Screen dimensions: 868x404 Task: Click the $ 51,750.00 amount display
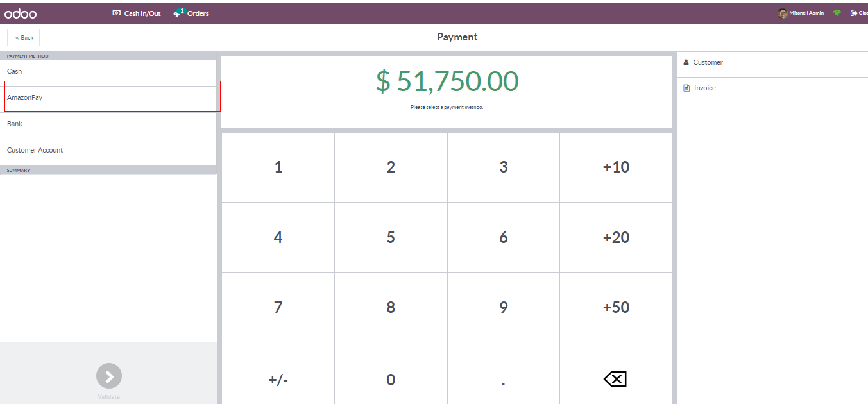(447, 81)
